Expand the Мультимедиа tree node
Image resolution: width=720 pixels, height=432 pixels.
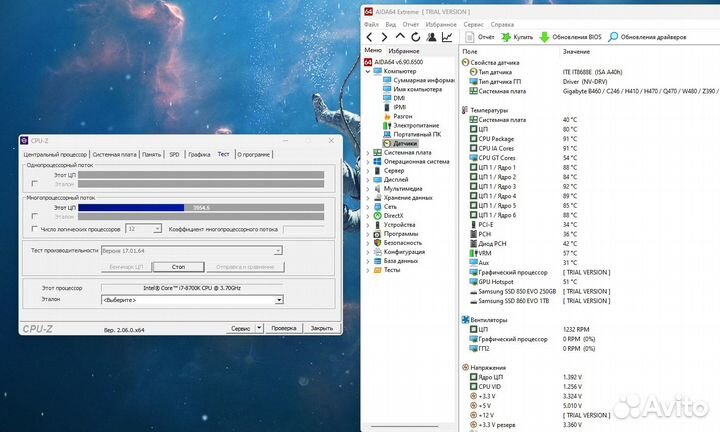368,189
